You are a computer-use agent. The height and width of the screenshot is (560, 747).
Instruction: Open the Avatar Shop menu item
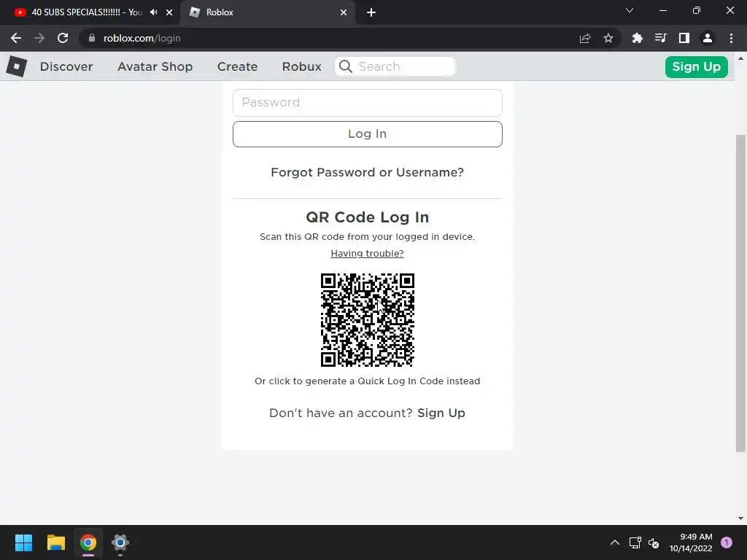(155, 66)
